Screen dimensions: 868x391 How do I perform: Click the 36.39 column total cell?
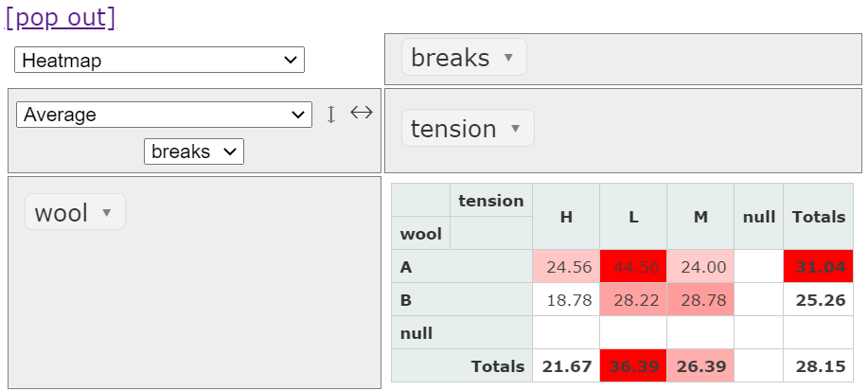633,366
